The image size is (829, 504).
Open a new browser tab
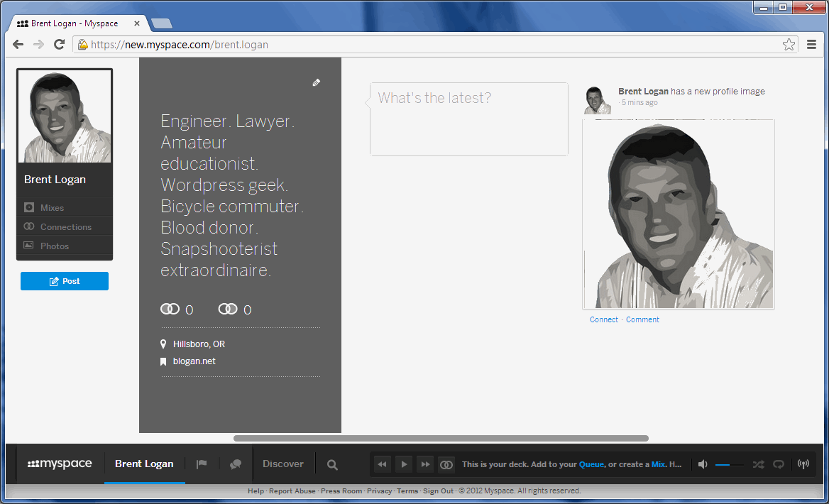(x=162, y=23)
